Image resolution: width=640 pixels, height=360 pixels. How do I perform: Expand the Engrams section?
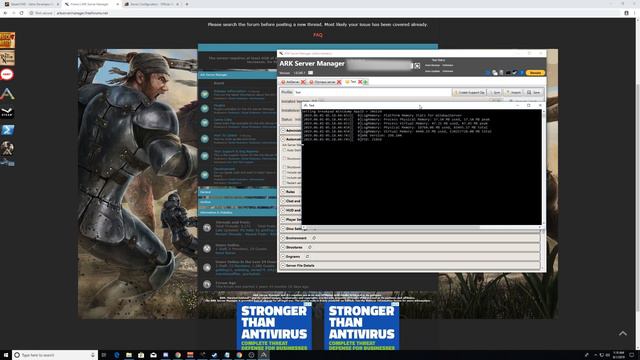tap(283, 257)
